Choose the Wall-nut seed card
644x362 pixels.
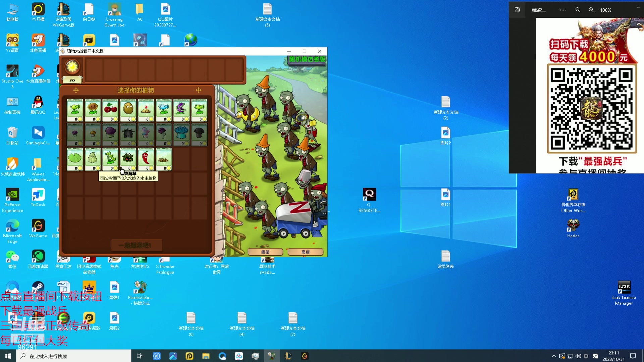coord(128,110)
